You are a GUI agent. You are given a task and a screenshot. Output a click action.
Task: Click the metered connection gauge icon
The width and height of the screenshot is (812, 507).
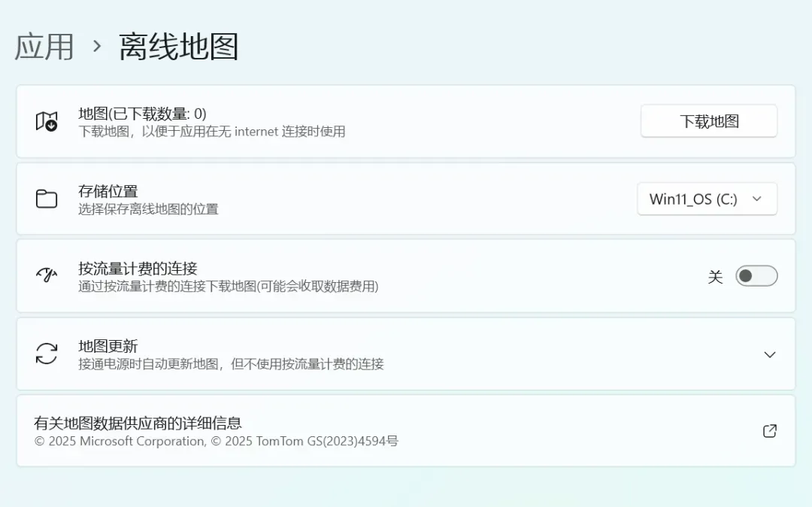pos(47,275)
